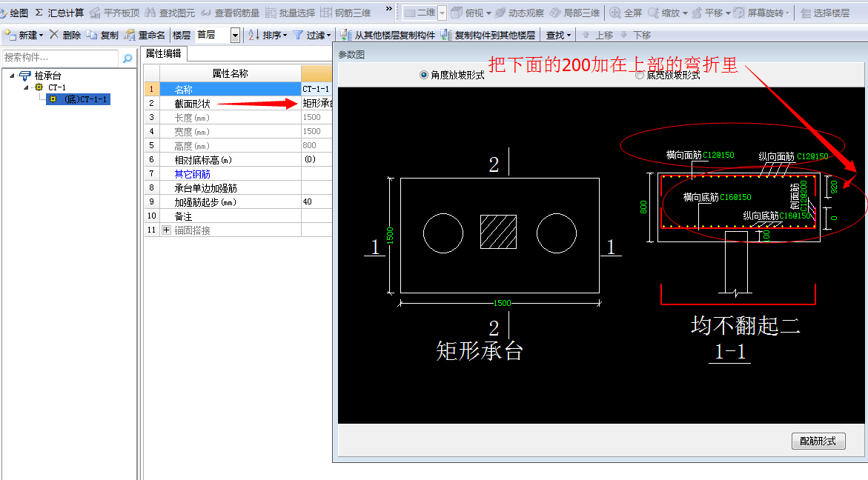The image size is (868, 480).
Task: Open the 查找 find dropdown
Action: pyautogui.click(x=558, y=35)
